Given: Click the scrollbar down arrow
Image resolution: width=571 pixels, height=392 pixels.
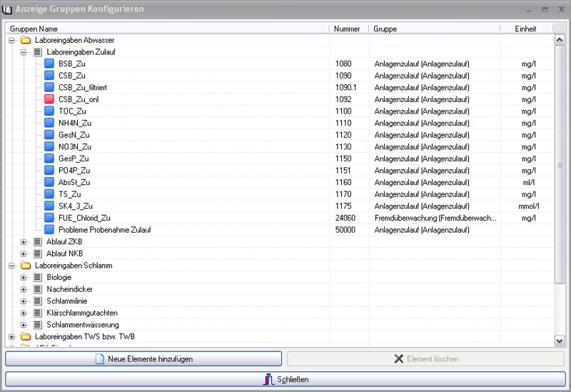Looking at the screenshot, I should [x=560, y=341].
